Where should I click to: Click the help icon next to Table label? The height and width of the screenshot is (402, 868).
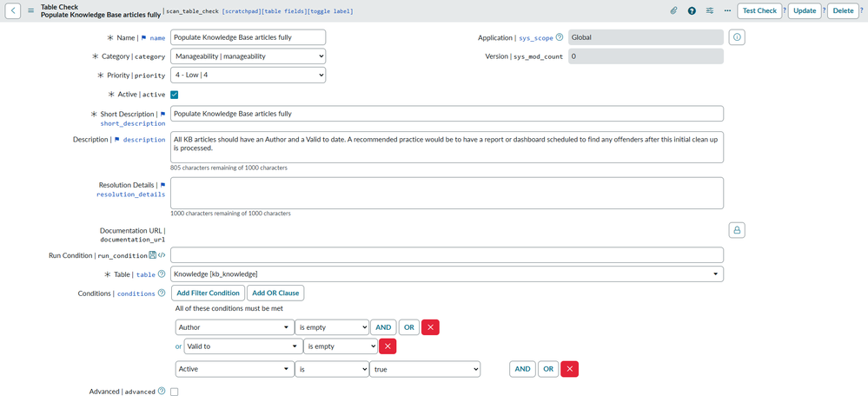click(162, 273)
